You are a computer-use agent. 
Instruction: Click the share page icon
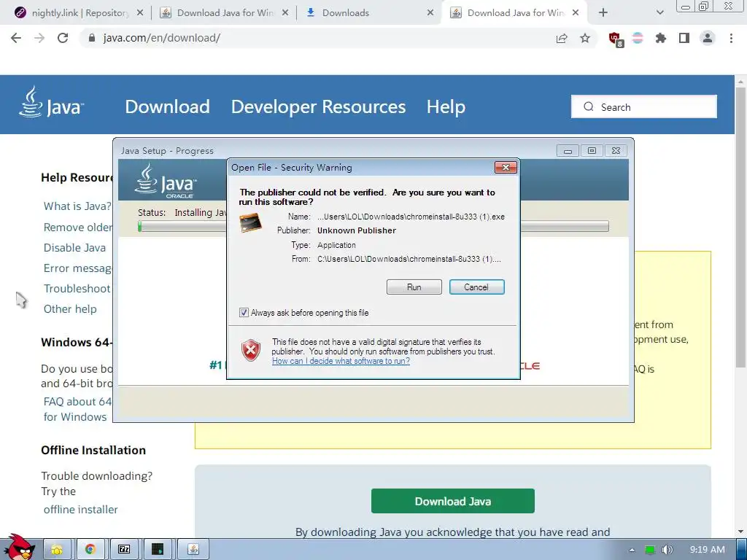[562, 38]
